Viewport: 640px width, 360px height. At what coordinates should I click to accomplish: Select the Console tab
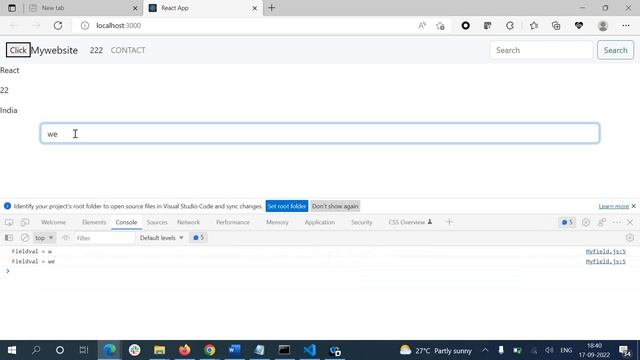tap(126, 222)
